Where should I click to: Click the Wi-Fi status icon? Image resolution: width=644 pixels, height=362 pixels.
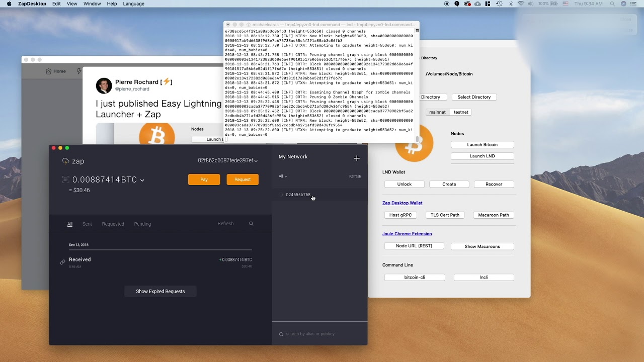[521, 4]
